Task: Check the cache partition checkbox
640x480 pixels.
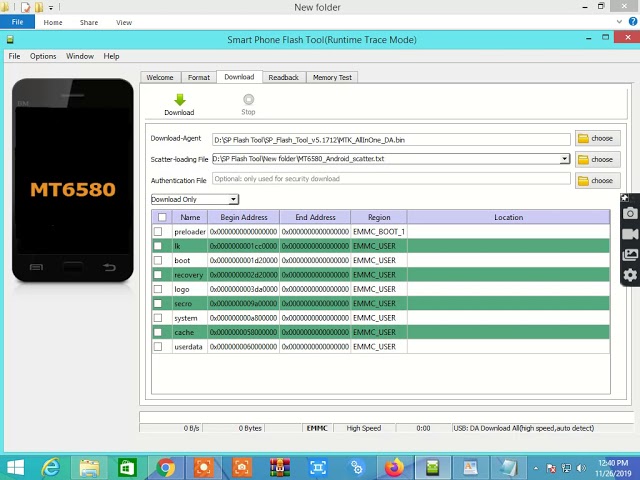Action: click(158, 332)
